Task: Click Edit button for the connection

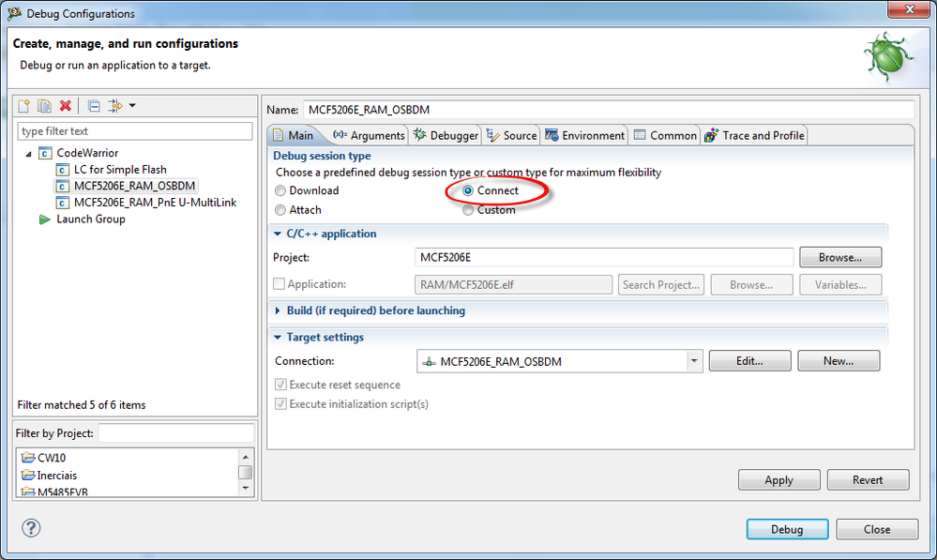Action: (x=750, y=361)
